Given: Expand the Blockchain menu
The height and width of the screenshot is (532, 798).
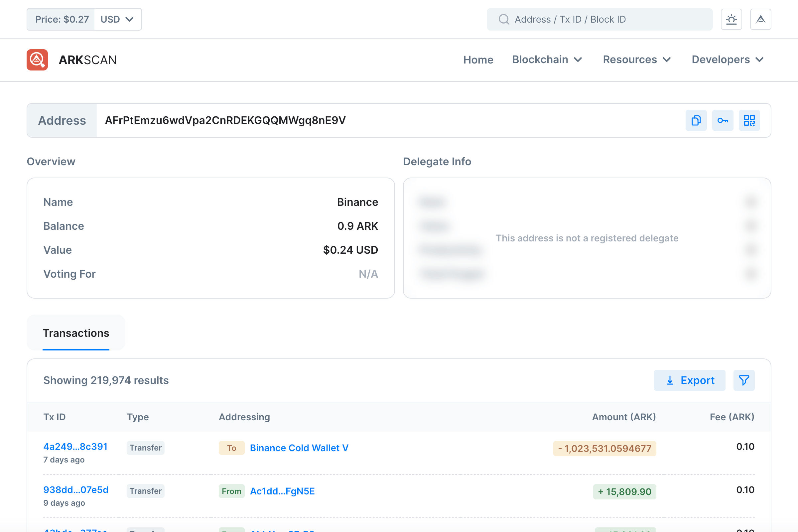Looking at the screenshot, I should pos(547,60).
